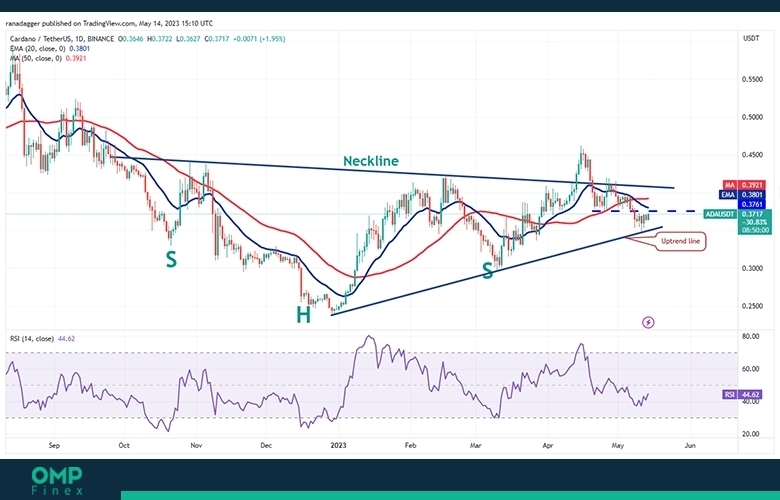Select the left shoulder S label near October
Image resolution: width=780 pixels, height=500 pixels.
(171, 259)
